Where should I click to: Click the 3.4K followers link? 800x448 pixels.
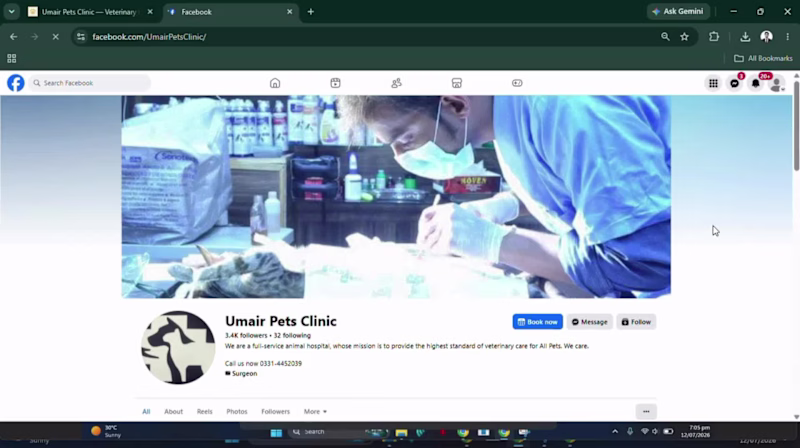click(246, 335)
